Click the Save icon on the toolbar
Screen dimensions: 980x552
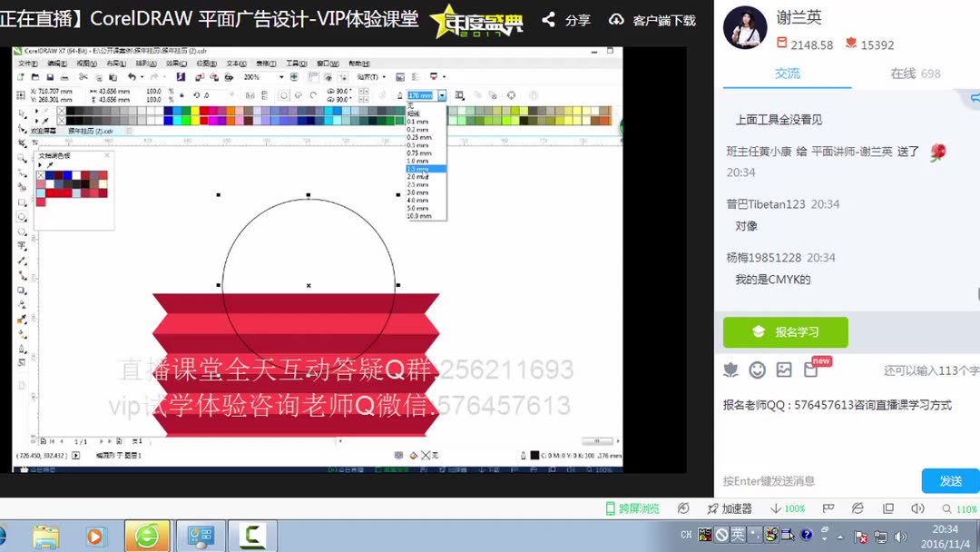51,76
